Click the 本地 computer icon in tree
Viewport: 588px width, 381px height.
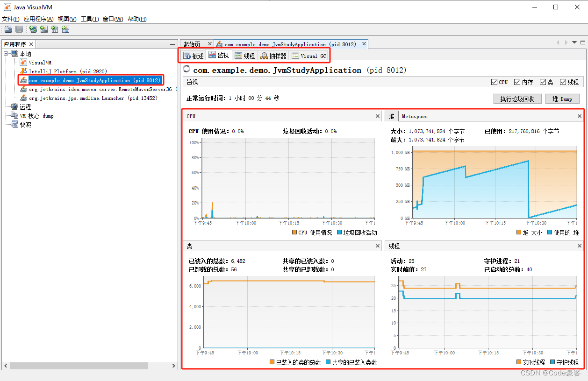(x=14, y=54)
